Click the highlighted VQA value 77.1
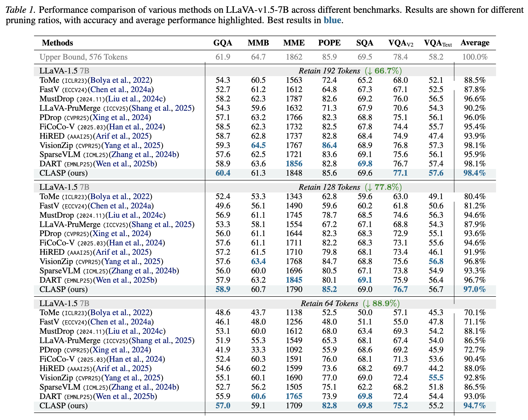Screen dimensions: 528x420 click(x=401, y=173)
